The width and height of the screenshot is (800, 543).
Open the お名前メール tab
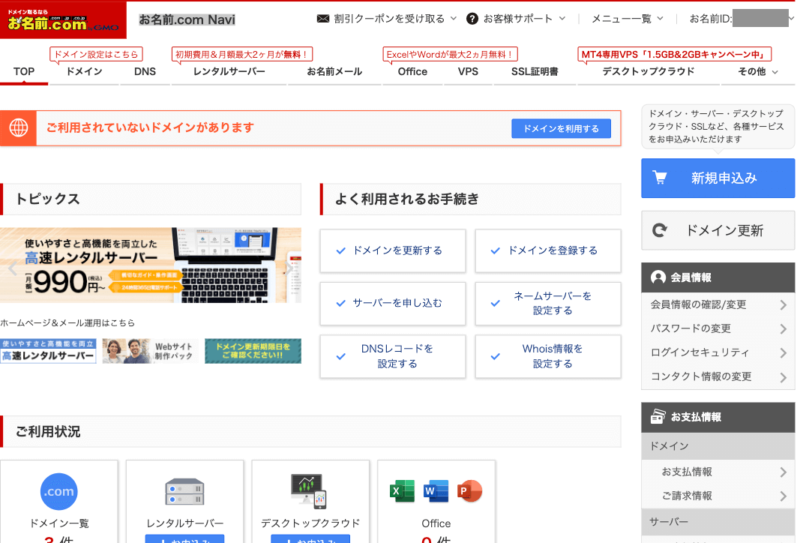[334, 72]
